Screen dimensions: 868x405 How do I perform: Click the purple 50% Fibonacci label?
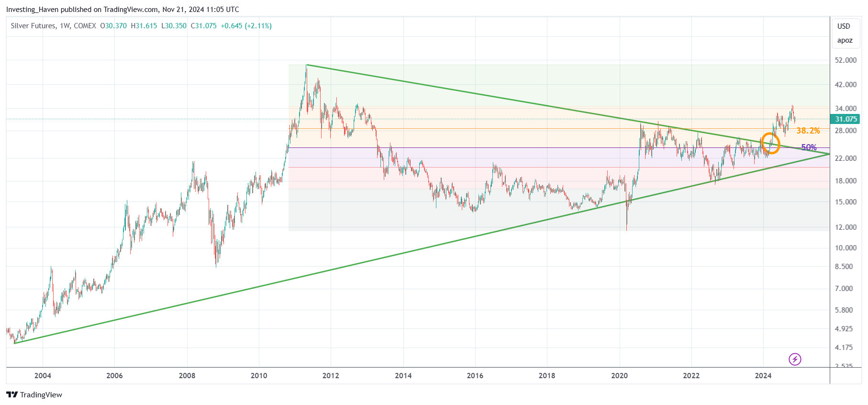point(809,147)
